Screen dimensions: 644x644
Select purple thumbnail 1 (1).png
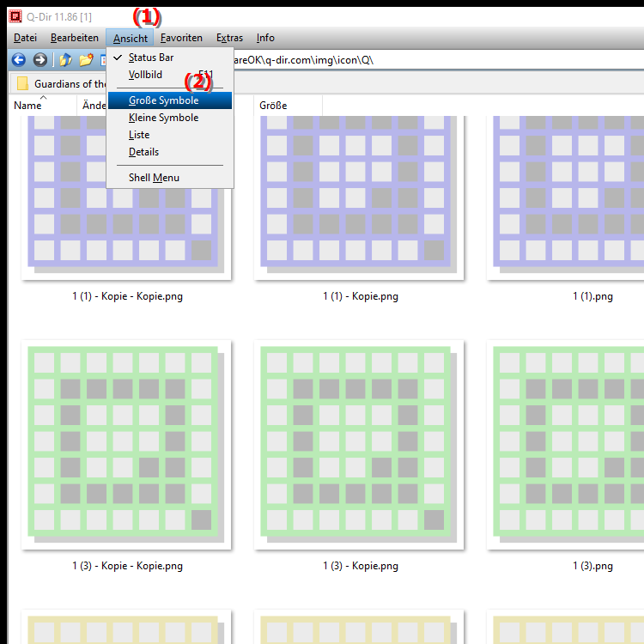(566, 197)
